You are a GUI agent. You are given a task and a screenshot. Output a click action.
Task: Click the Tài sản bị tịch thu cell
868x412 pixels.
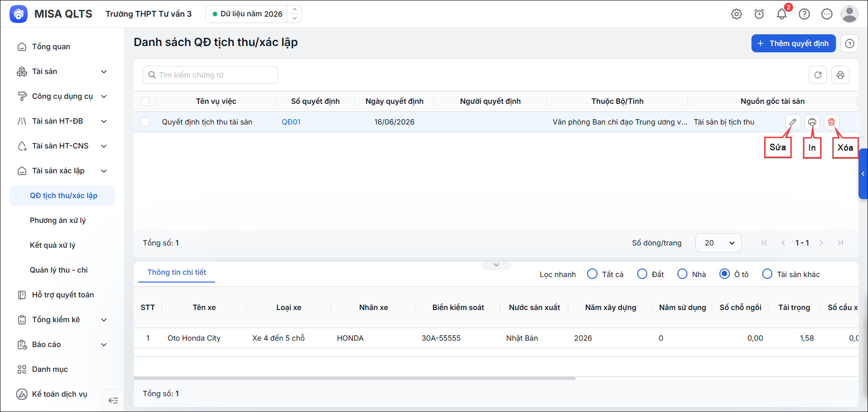click(724, 122)
